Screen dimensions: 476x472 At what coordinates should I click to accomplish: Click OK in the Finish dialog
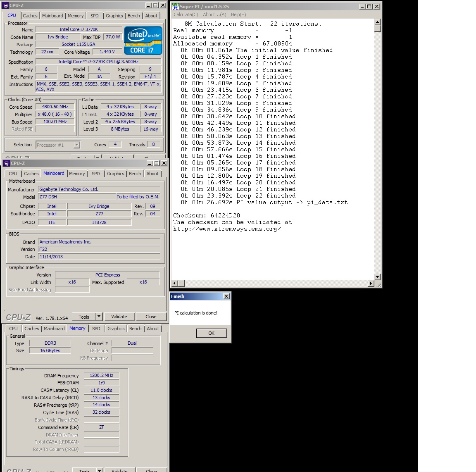211,333
